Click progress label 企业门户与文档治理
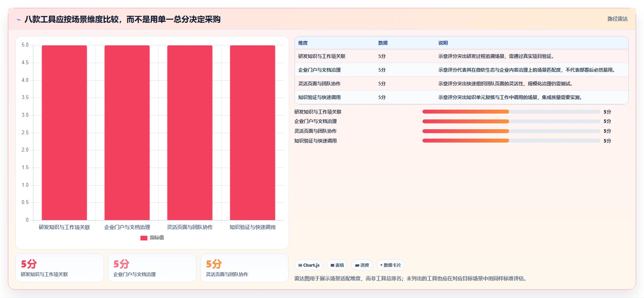644x298 pixels. point(316,121)
